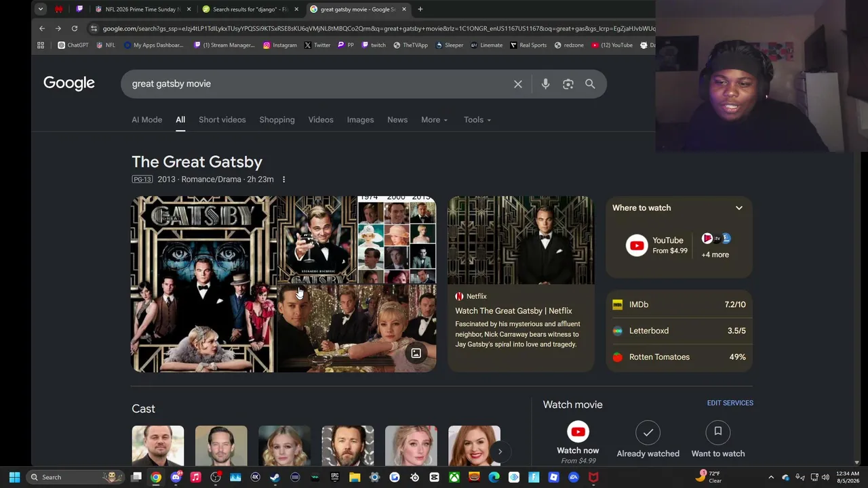Image resolution: width=868 pixels, height=488 pixels.
Task: Open the image gallery icon on photo collage
Action: coord(416,353)
